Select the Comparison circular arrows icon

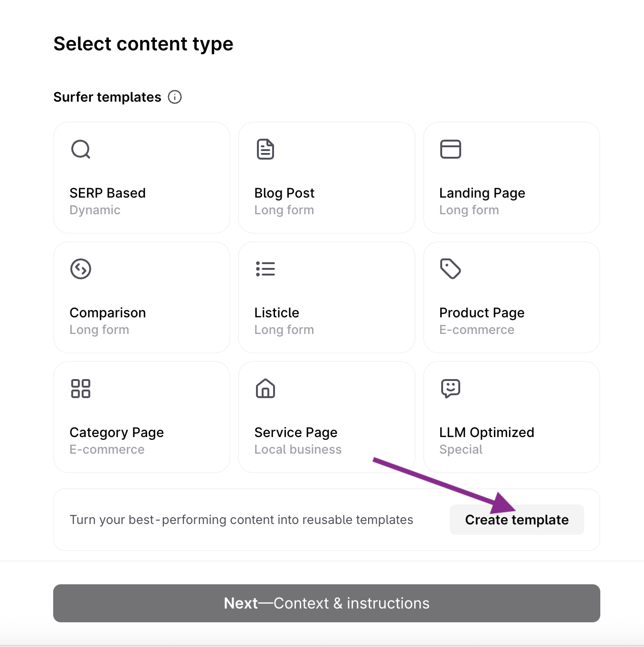[x=81, y=269]
